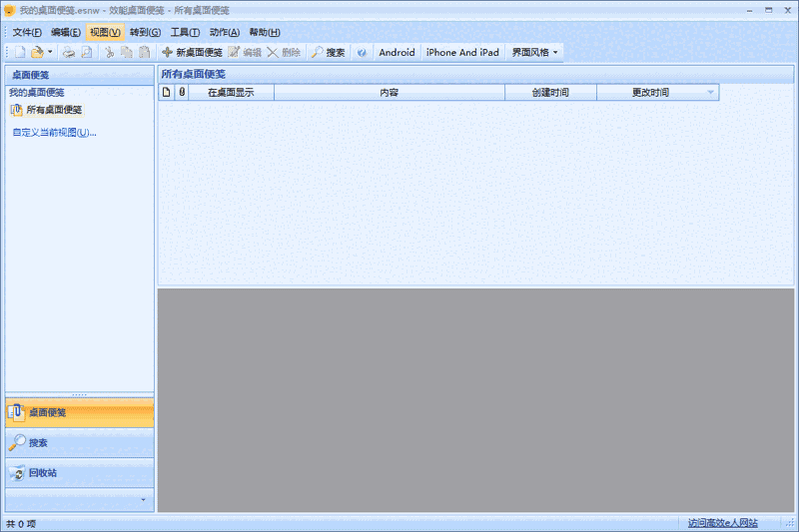The width and height of the screenshot is (799, 532).
Task: Click the 编辑 toolbar button
Action: point(245,52)
